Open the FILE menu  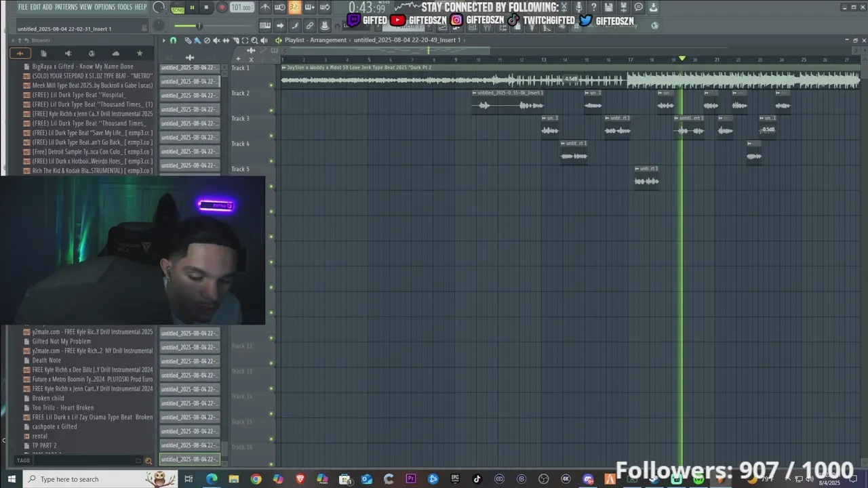[x=23, y=7]
